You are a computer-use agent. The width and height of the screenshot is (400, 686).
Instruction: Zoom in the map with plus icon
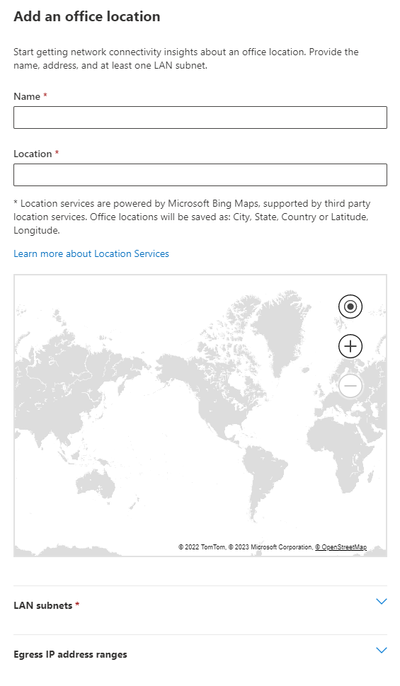[350, 346]
